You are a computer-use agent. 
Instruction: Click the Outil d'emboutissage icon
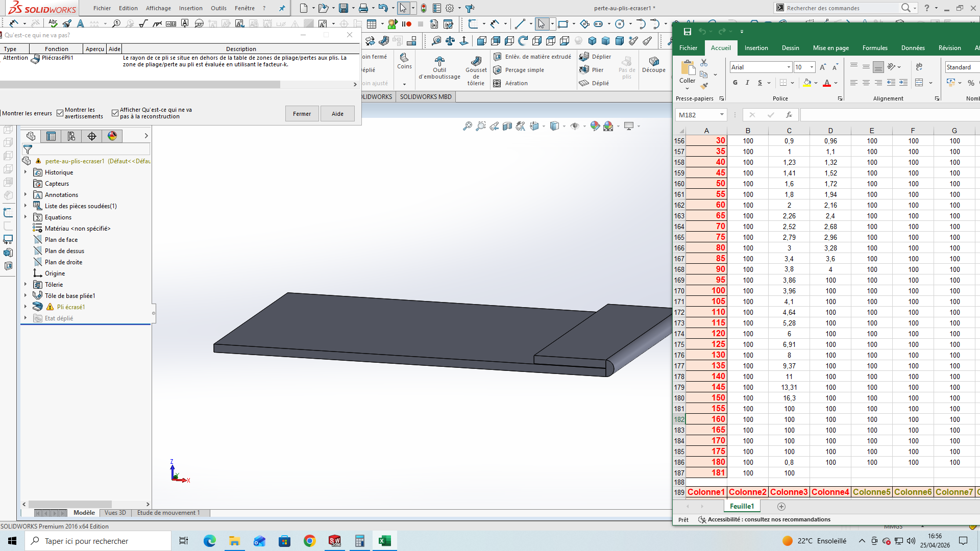(439, 61)
